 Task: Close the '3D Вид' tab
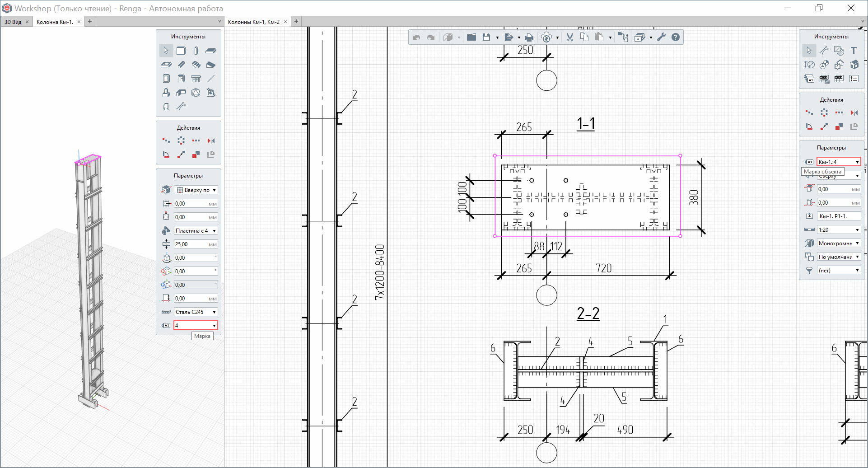pyautogui.click(x=27, y=22)
